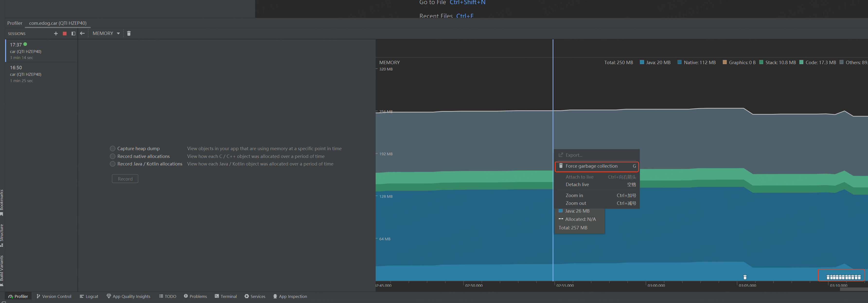
Task: Open the Terminal tool window
Action: point(226,296)
